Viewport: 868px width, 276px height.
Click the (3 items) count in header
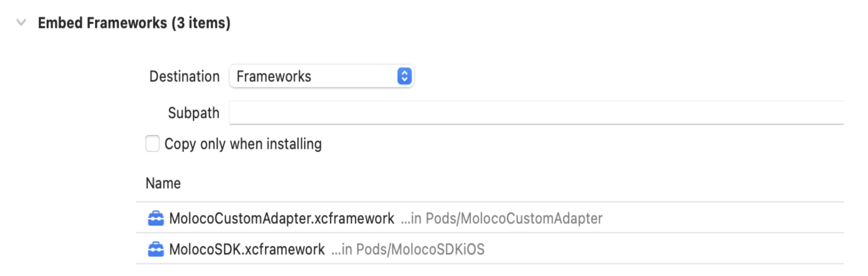(201, 23)
